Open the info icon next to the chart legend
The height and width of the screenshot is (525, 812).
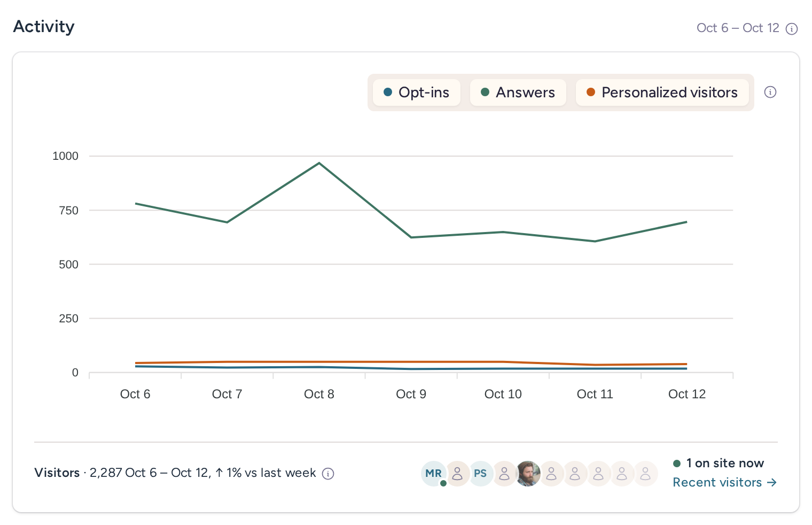click(x=770, y=92)
